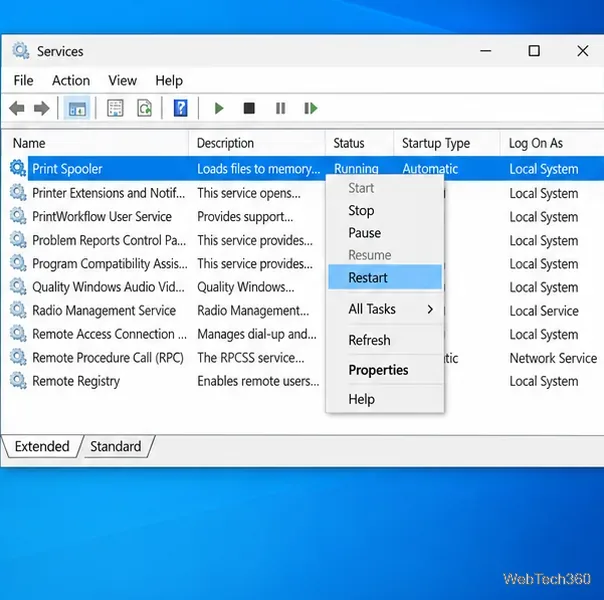Toggle the Show/Hide Console Tree icon
Screen dimensions: 604x600
[77, 108]
